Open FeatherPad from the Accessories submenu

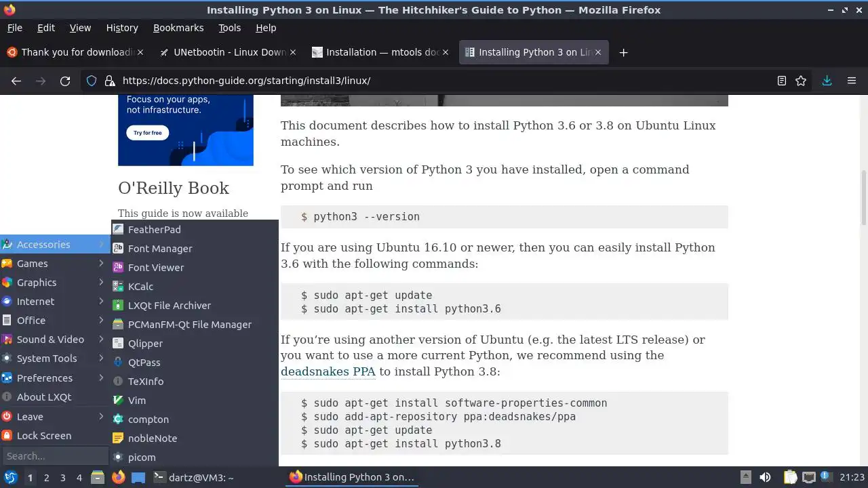195,229
